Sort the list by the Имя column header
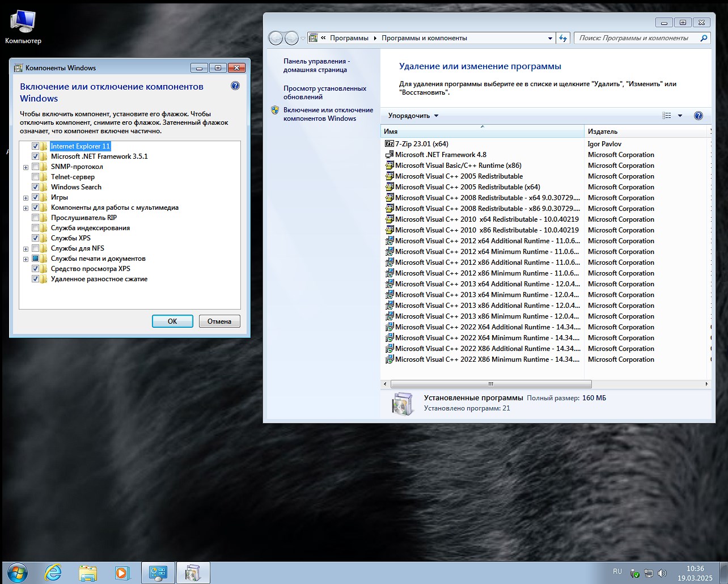Image resolution: width=728 pixels, height=584 pixels. point(482,132)
